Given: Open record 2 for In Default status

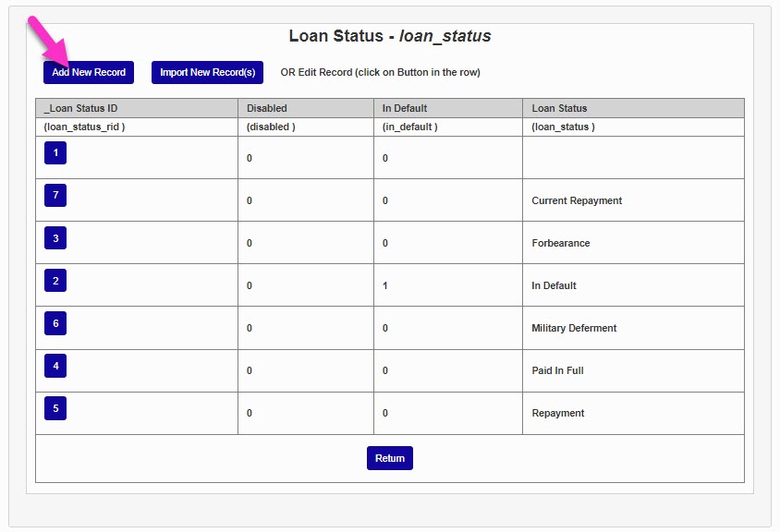Looking at the screenshot, I should [x=55, y=280].
